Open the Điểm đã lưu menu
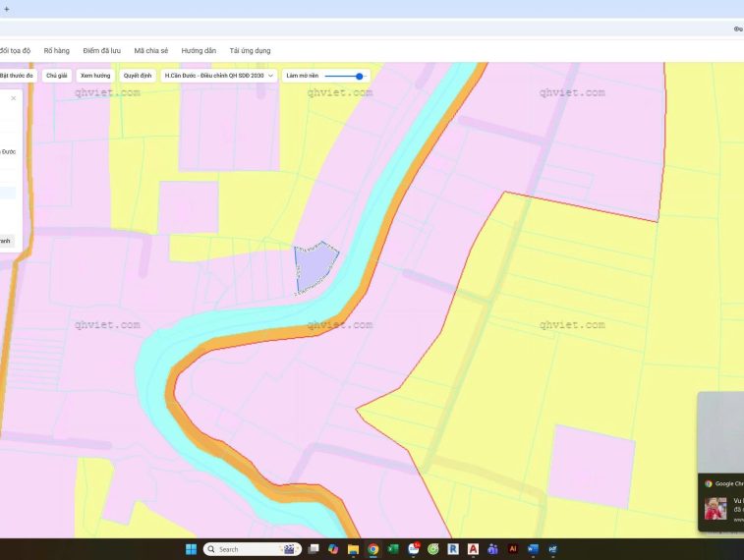 [x=102, y=50]
